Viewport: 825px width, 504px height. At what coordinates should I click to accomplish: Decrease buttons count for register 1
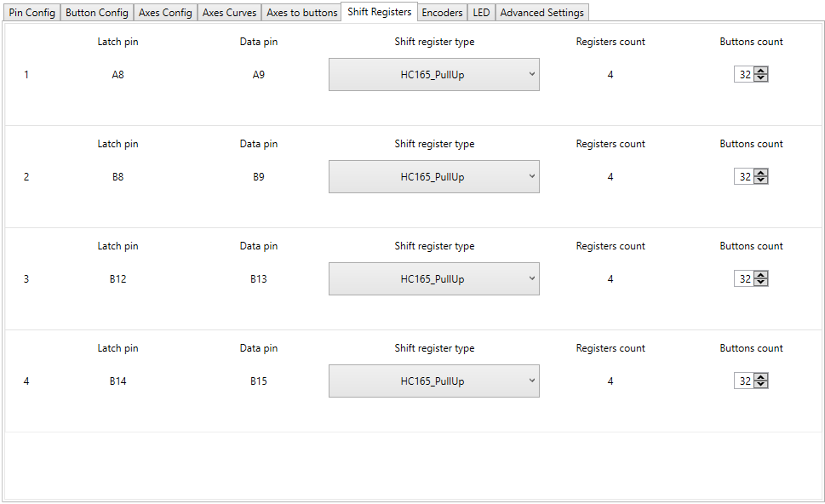(761, 78)
